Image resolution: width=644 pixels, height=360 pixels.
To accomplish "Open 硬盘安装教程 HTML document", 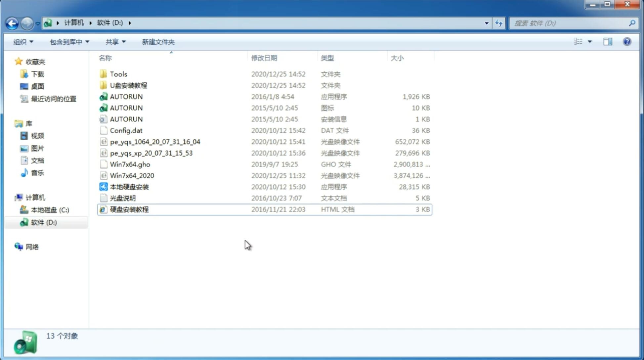I will pos(129,209).
